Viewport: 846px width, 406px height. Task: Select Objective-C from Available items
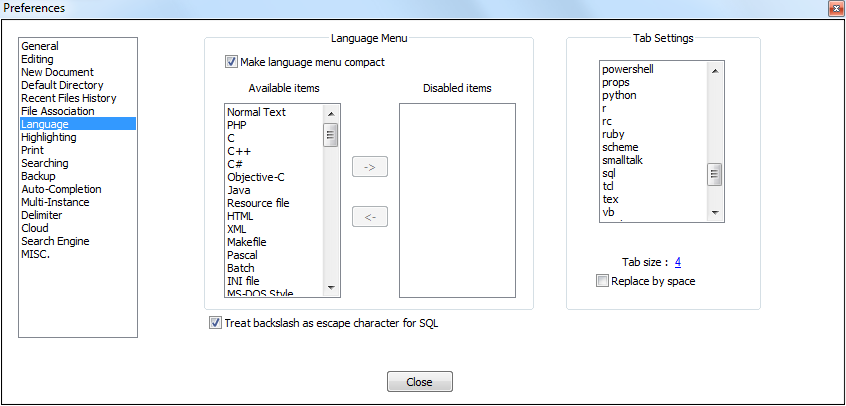256,177
